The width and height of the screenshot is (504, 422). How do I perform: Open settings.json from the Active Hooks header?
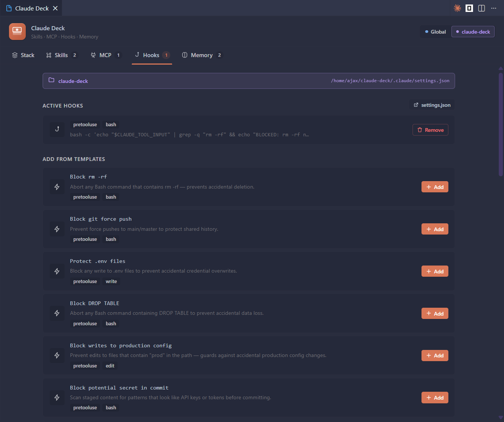coord(432,105)
